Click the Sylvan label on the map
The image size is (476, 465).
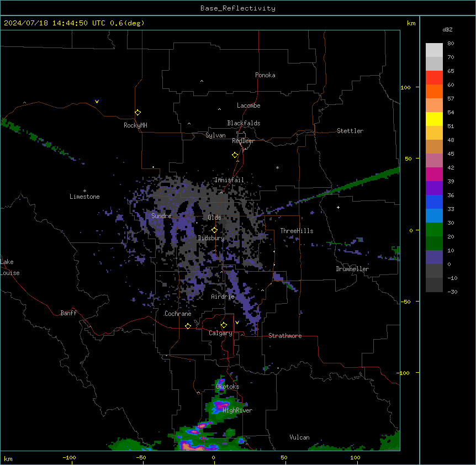pyautogui.click(x=215, y=135)
